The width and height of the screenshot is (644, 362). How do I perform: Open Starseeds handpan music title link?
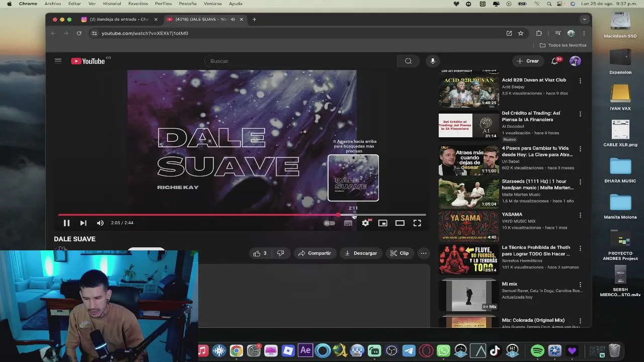[537, 185]
